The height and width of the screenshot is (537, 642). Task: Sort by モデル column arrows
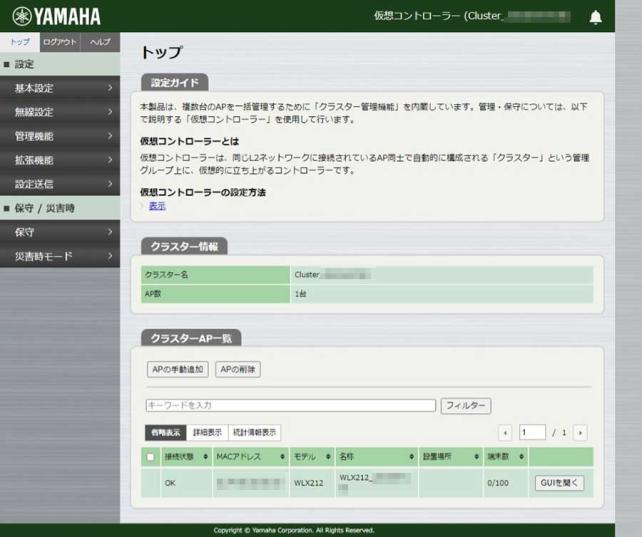[328, 456]
